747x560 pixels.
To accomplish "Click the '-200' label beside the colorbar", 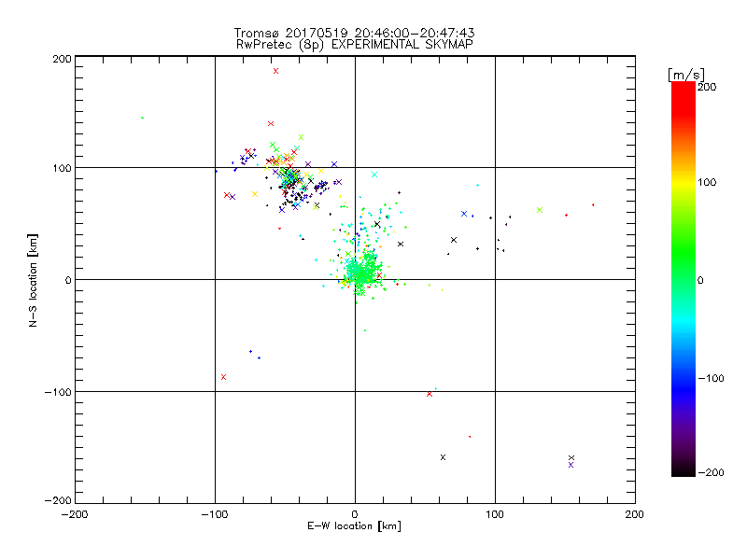I will tap(711, 472).
